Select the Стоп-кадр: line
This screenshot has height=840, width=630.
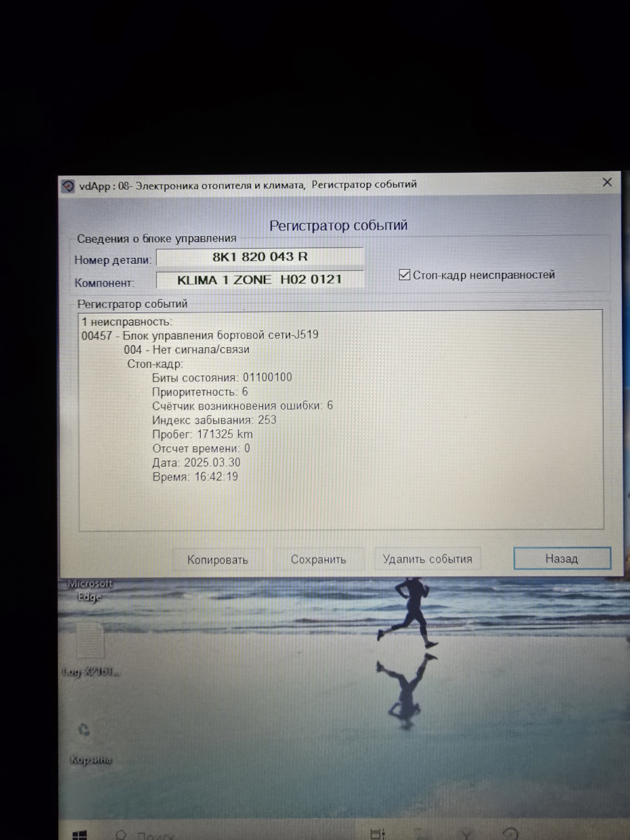click(x=155, y=364)
